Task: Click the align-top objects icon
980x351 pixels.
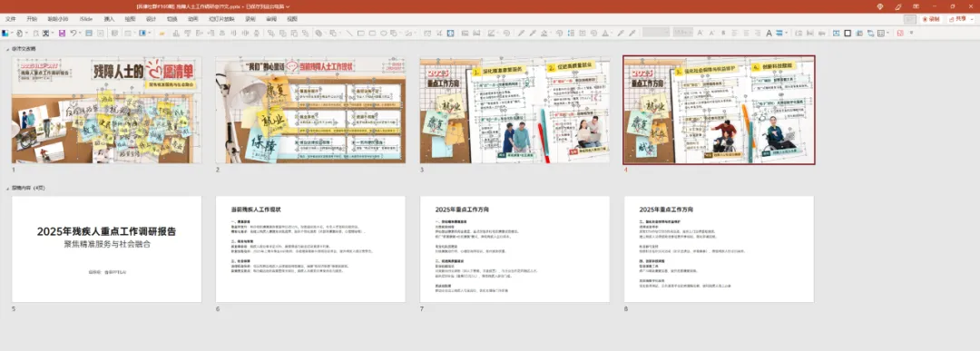Action: 188,33
